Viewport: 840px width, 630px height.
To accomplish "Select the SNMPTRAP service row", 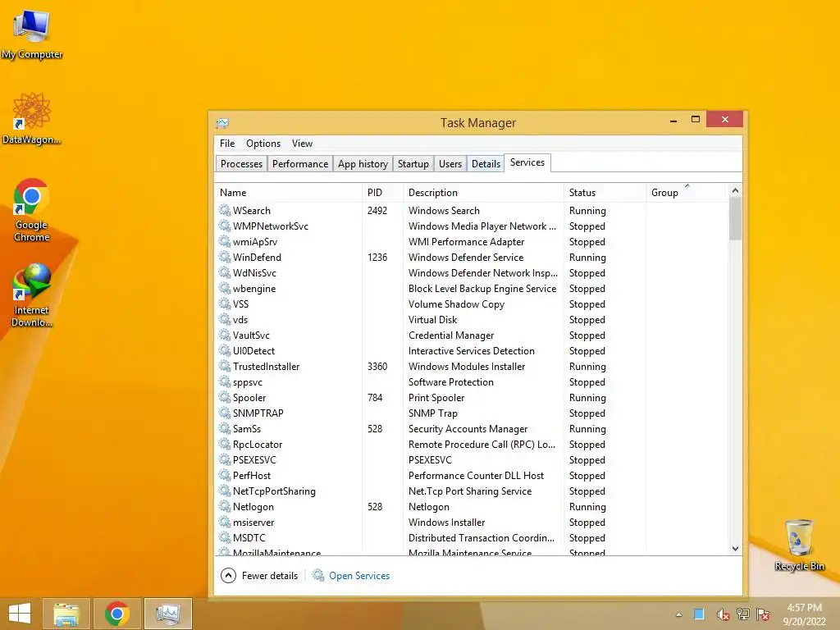I will pyautogui.click(x=472, y=413).
